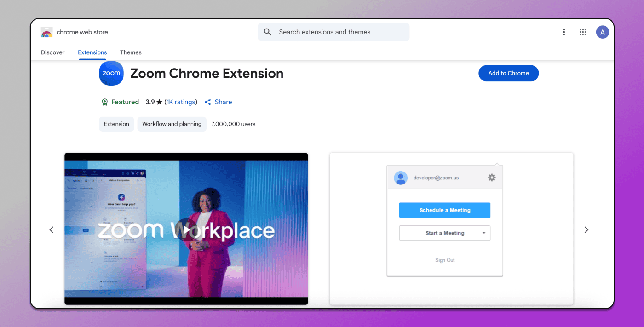
Task: Expand the Start a Meeting dropdown arrow
Action: (484, 233)
